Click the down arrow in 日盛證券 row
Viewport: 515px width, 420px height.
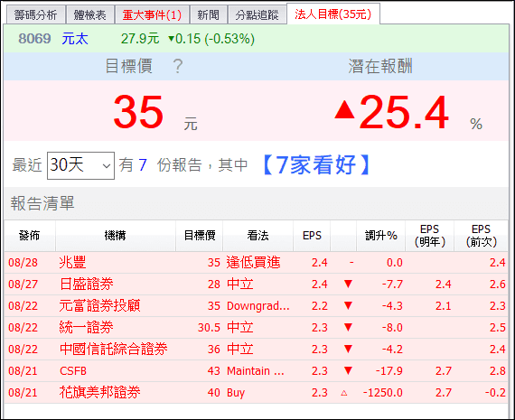[348, 284]
